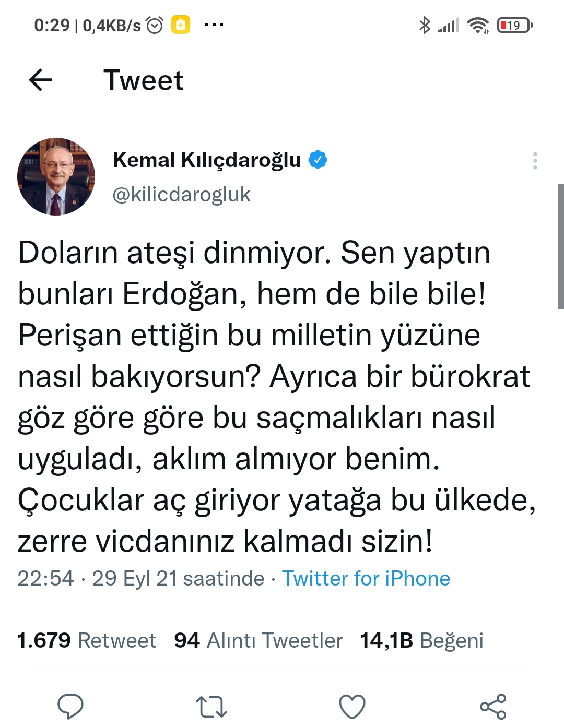Tap the Wi-Fi status icon
Screen dimensions: 564x728
477,25
